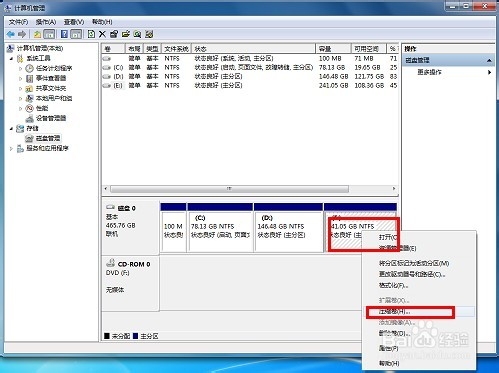Image resolution: width=499 pixels, height=373 pixels.
Task: Collapse the 存储 tree node
Action: (x=12, y=129)
